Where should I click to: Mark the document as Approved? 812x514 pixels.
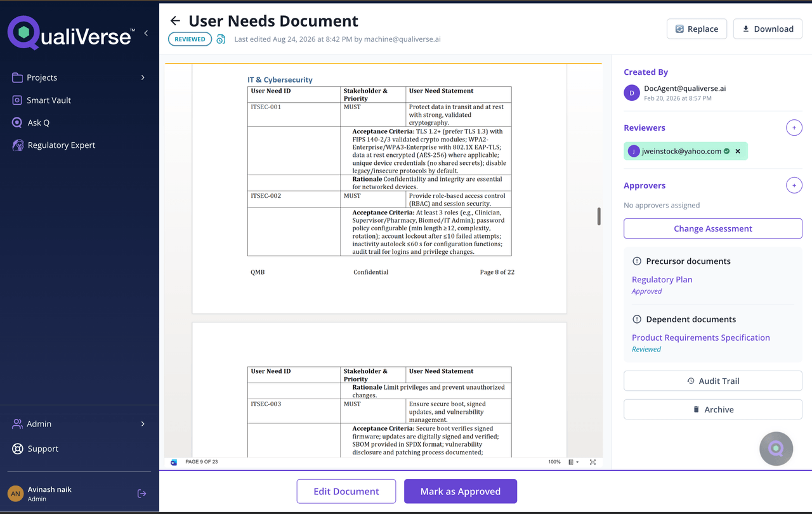coord(461,491)
